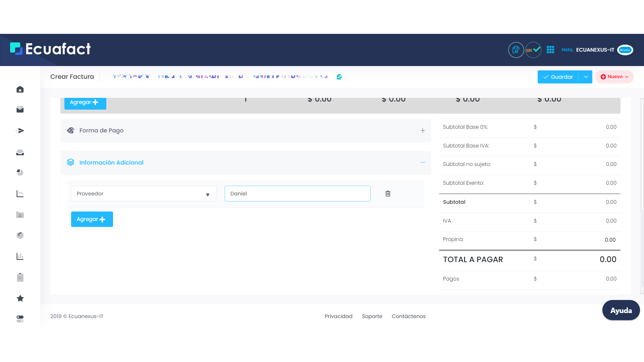Open the Soporte footer link

pyautogui.click(x=372, y=316)
